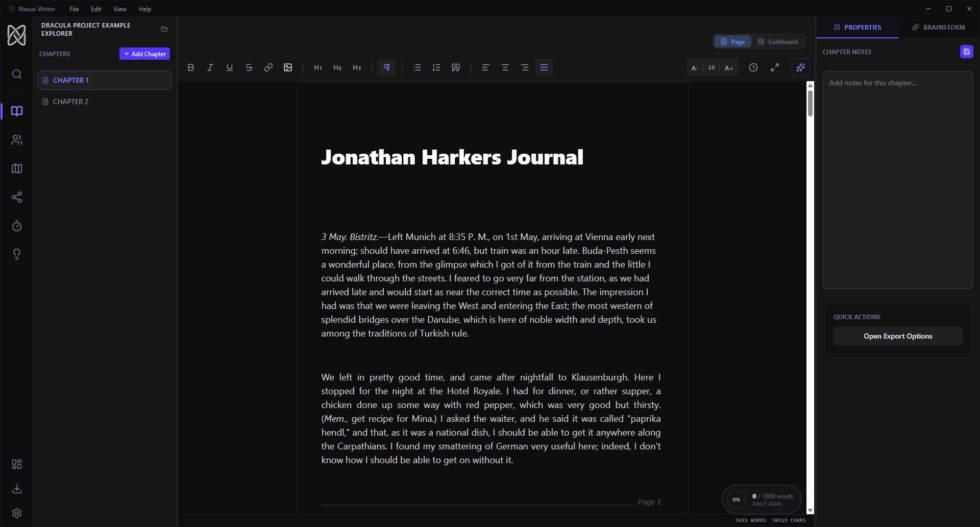Open version history clock icon
Screen dimensions: 980x527
click(753, 67)
